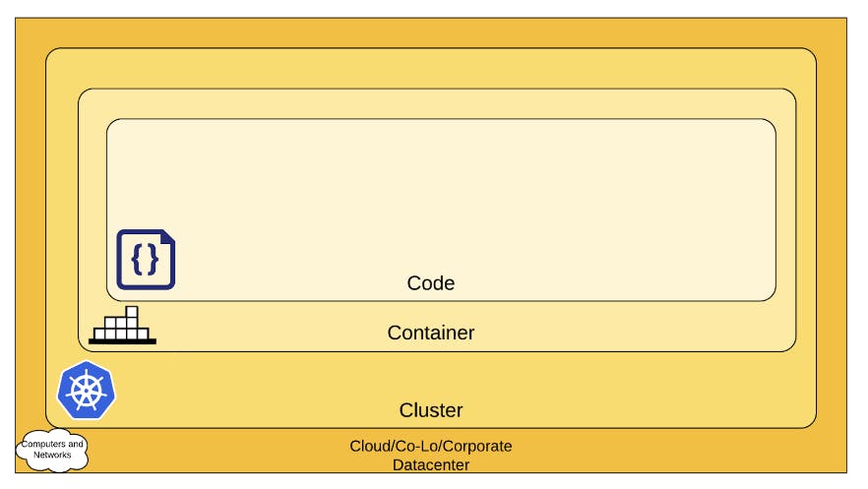This screenshot has height=489, width=868.
Task: Click "Networks" text inside the cloud
Action: tap(52, 456)
